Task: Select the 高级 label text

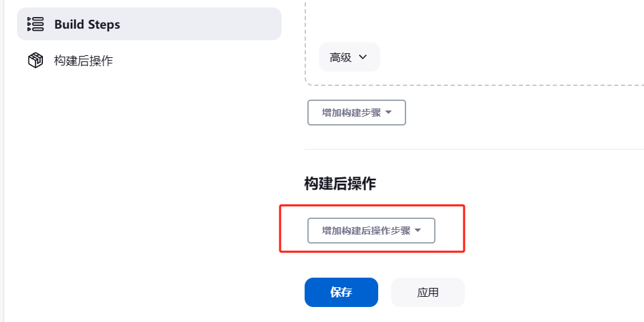Action: 341,57
